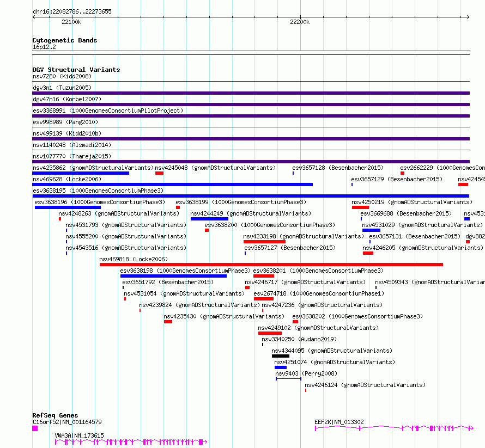Click nsv3340250 (Audano2019) label
The image size is (485, 448).
click(x=299, y=339)
